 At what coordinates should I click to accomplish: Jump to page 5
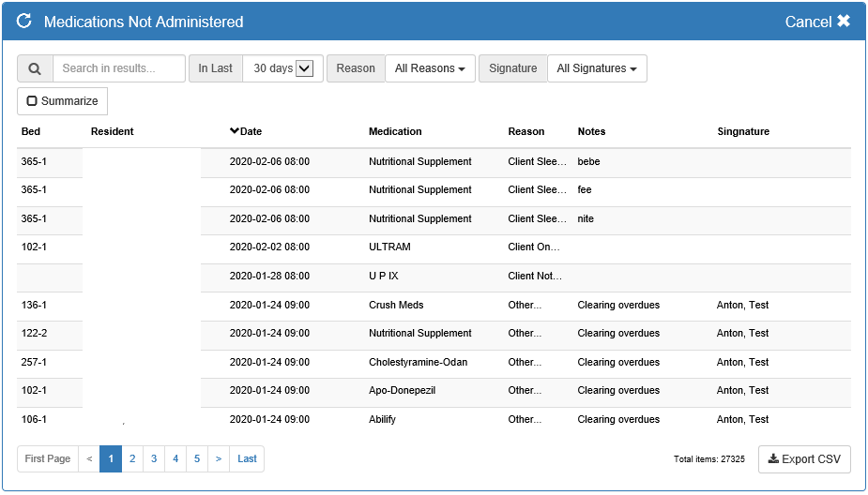(x=197, y=459)
